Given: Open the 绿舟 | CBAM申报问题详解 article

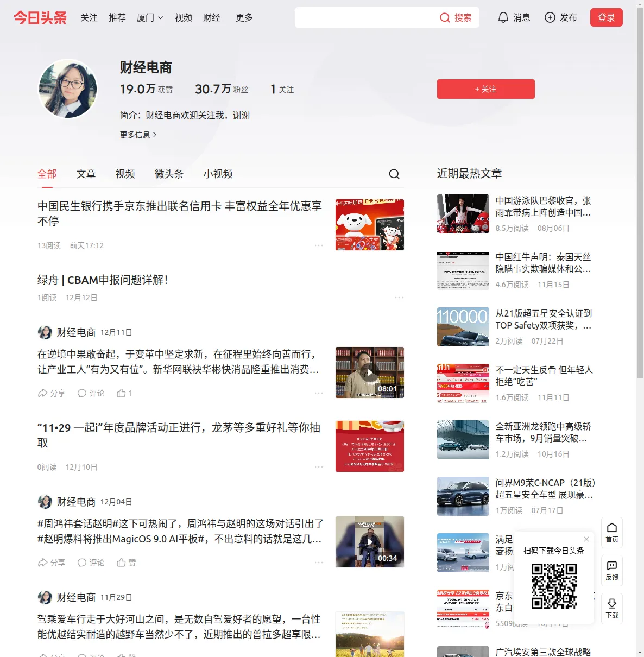Looking at the screenshot, I should pos(103,280).
